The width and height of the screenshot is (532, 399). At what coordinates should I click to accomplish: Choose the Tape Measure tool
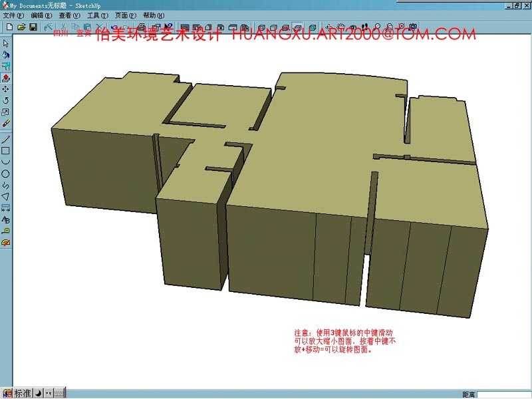[6, 231]
